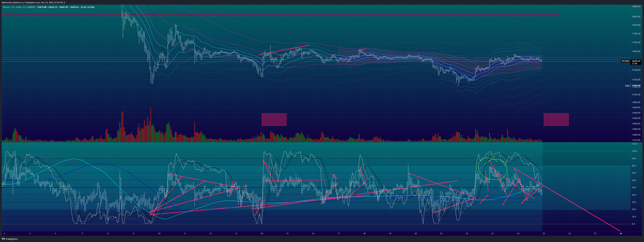Click the 15700.00 price axis label
644x242 pixels.
[636, 80]
